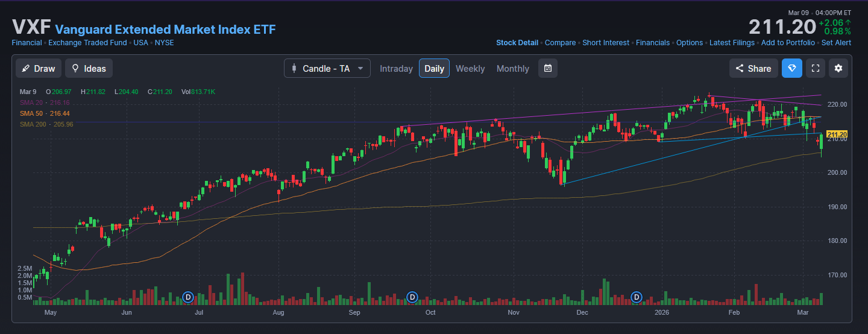Click the +2.06 price change value
Screen dimensions: 868x334
[834, 22]
